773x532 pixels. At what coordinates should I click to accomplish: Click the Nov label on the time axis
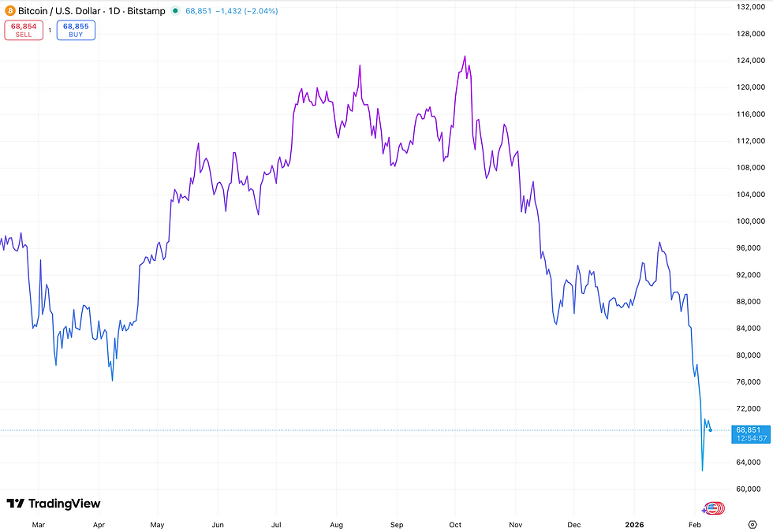coord(516,525)
